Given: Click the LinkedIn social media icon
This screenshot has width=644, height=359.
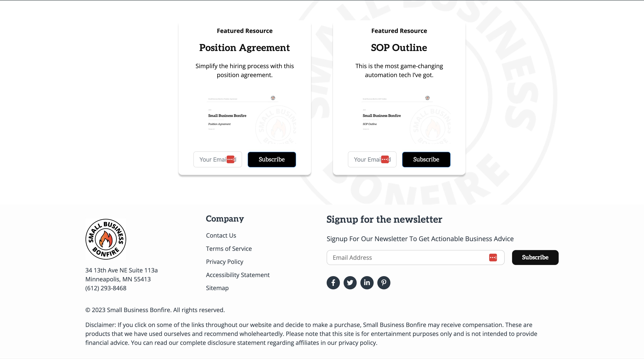Looking at the screenshot, I should (367, 282).
